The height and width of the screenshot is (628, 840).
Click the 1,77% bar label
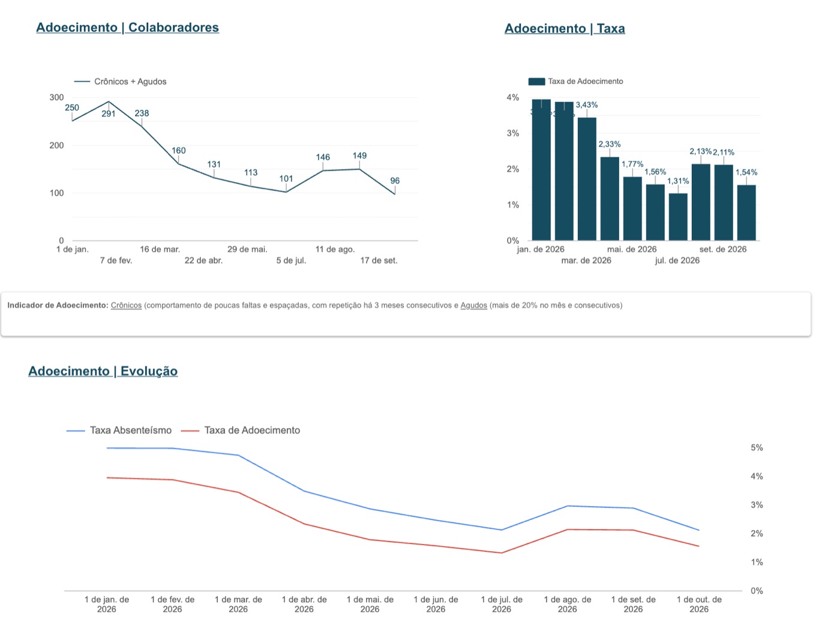tap(632, 164)
